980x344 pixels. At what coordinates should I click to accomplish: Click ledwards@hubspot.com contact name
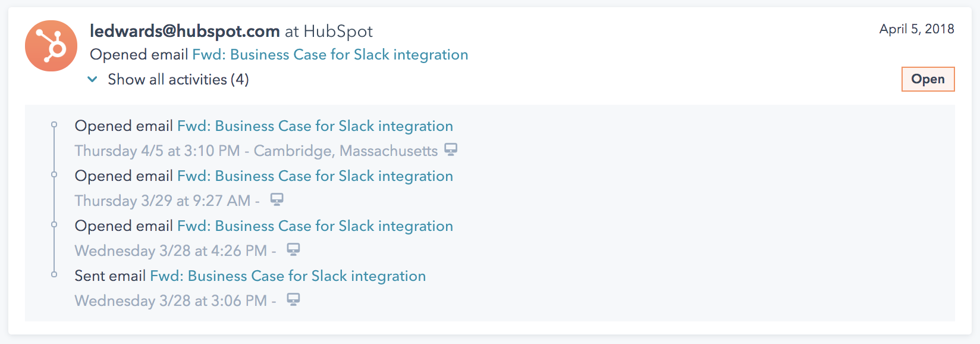185,31
